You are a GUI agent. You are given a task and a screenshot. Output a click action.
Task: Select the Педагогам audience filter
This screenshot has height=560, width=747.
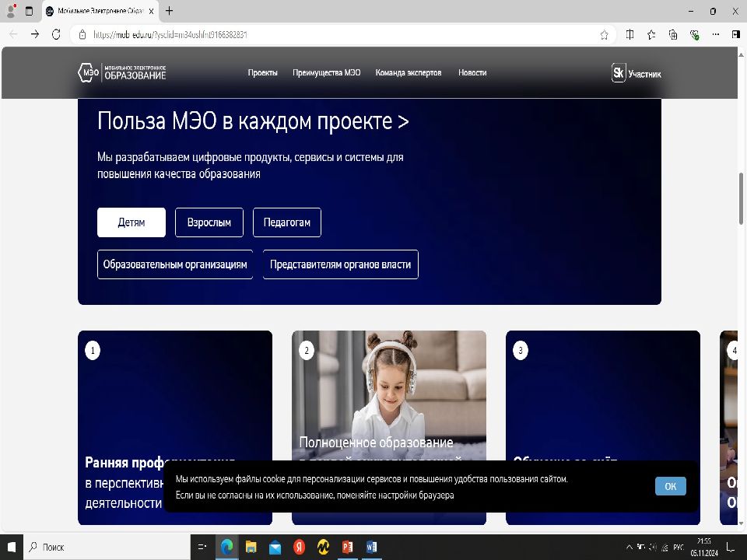tap(286, 222)
